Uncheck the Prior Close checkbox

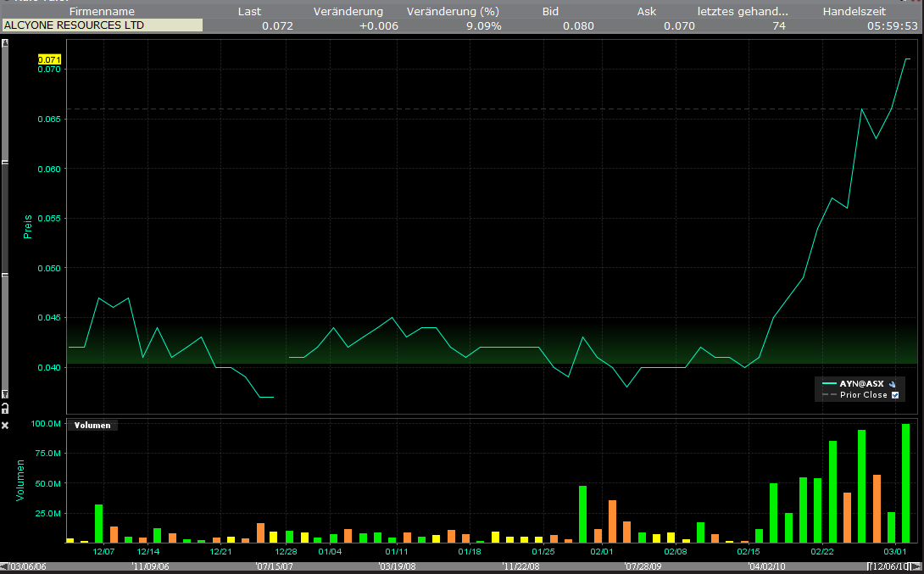(894, 395)
